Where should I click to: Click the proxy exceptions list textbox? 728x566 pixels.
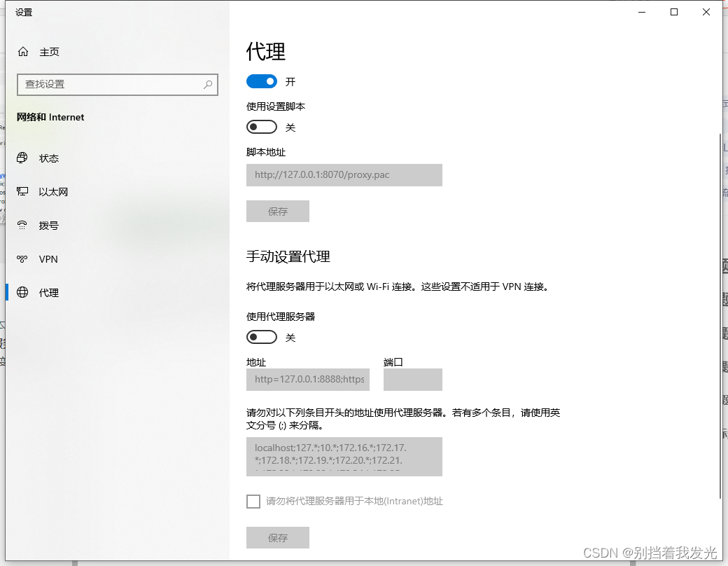tap(344, 456)
